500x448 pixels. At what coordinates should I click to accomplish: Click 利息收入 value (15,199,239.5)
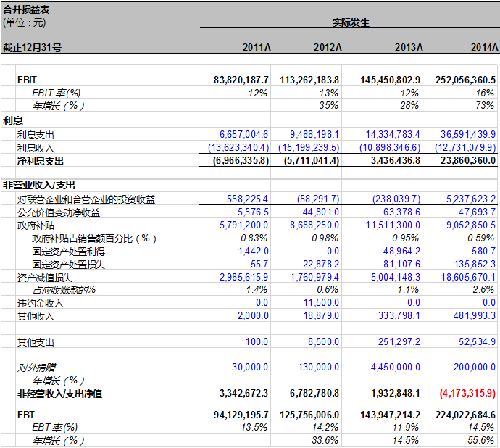click(309, 148)
